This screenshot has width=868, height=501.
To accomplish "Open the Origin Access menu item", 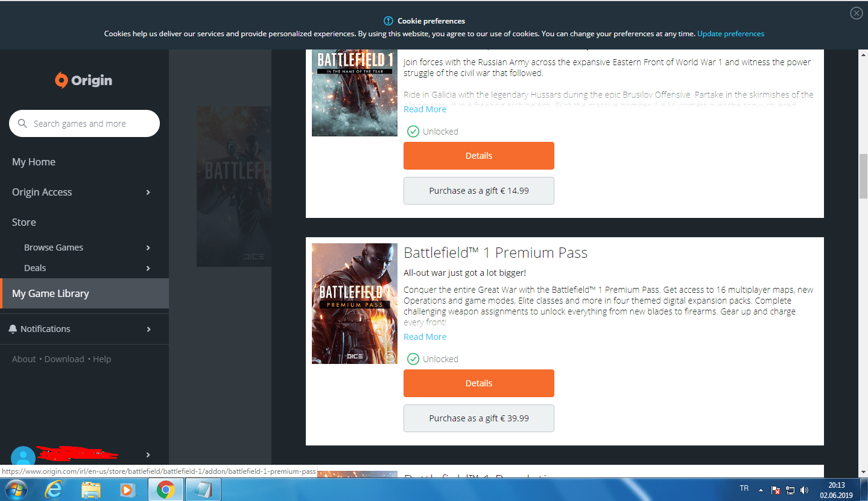I will pyautogui.click(x=42, y=192).
